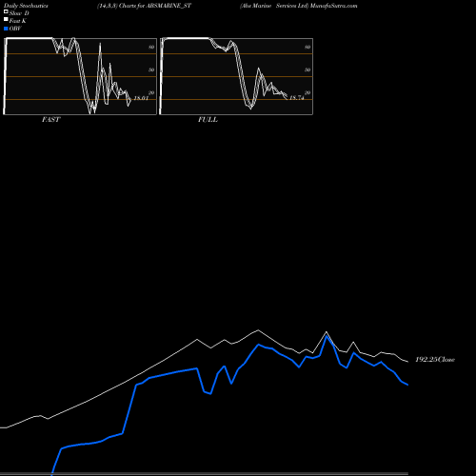This screenshot has height=476, width=476.
Task: Click the blue OBV legend swatch
Action: [x=6, y=29]
